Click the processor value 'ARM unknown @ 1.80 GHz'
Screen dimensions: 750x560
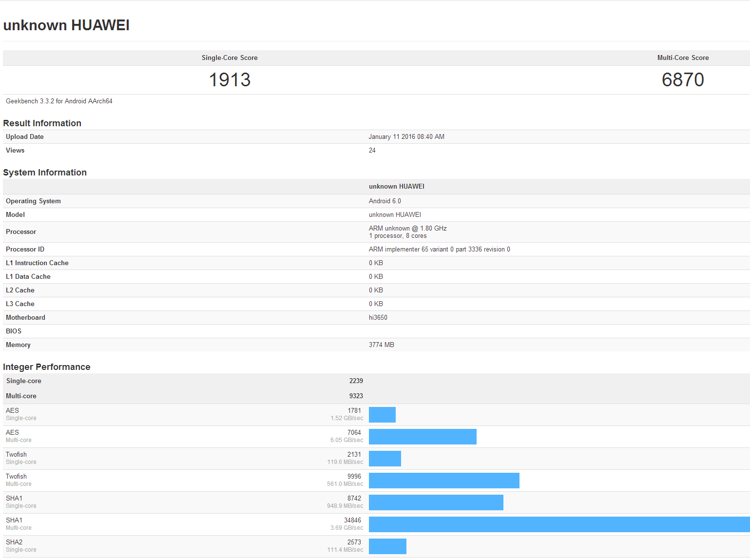click(407, 229)
